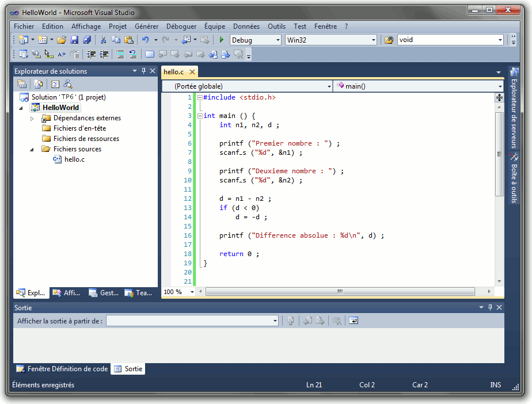
Task: Open the Générer menu
Action: [147, 26]
